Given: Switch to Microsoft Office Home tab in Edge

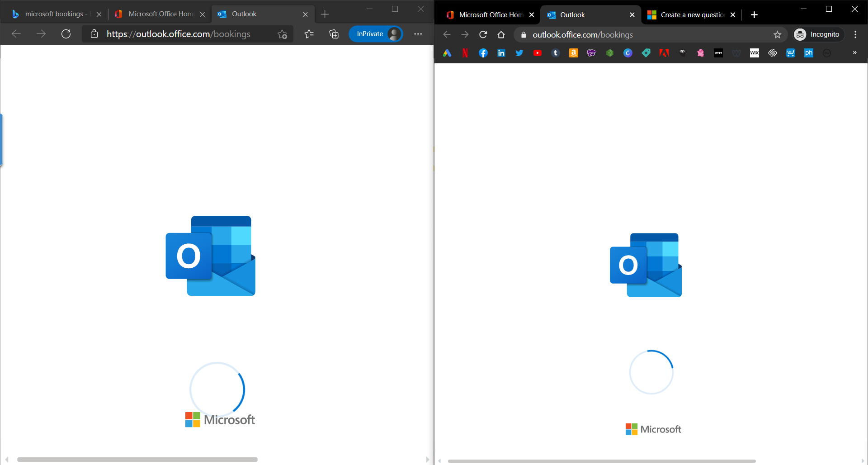Looking at the screenshot, I should [x=160, y=14].
